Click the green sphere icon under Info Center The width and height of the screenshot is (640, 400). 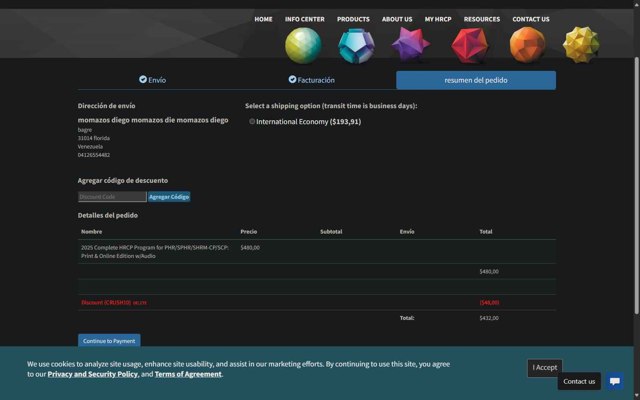point(303,45)
